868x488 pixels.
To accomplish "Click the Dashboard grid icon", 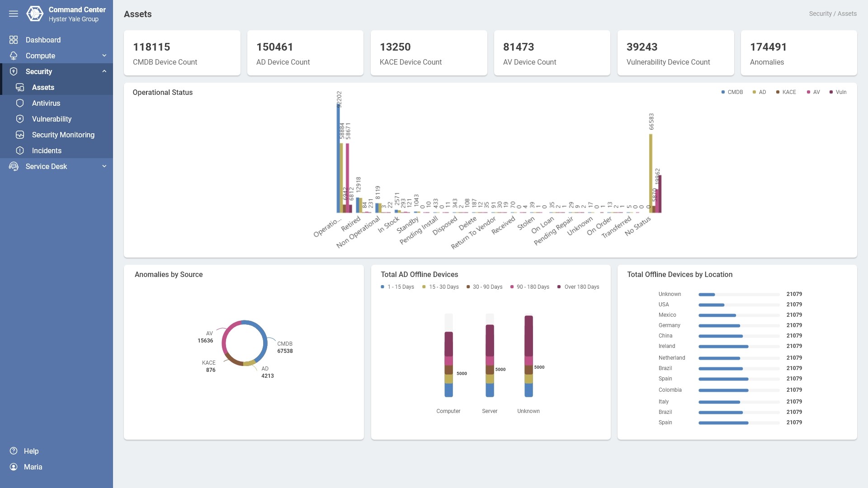I will (x=14, y=40).
